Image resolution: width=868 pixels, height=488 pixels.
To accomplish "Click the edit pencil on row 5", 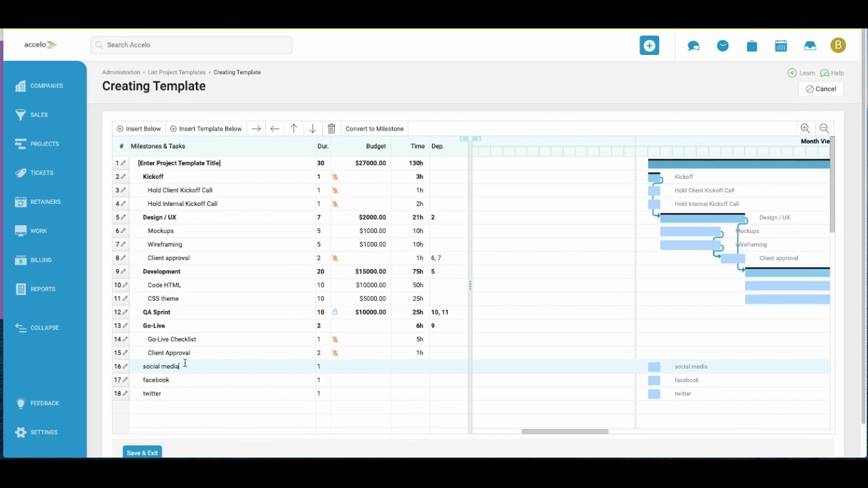I will tap(123, 218).
